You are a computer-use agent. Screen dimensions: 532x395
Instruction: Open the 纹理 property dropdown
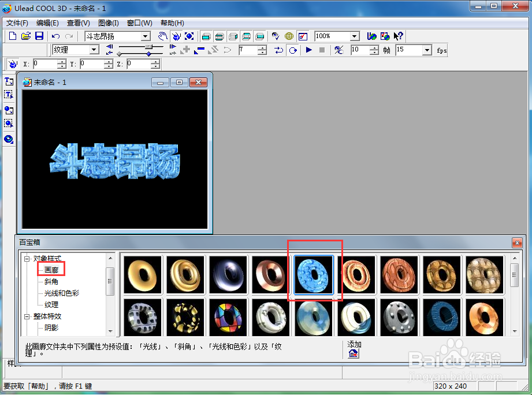pos(94,50)
